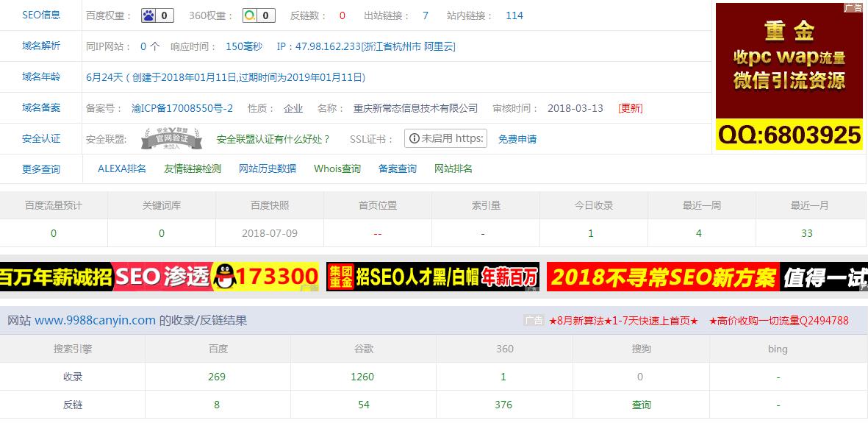868x423 pixels.
Task: Open 安全联盟认证有什么好处 link
Action: point(273,139)
